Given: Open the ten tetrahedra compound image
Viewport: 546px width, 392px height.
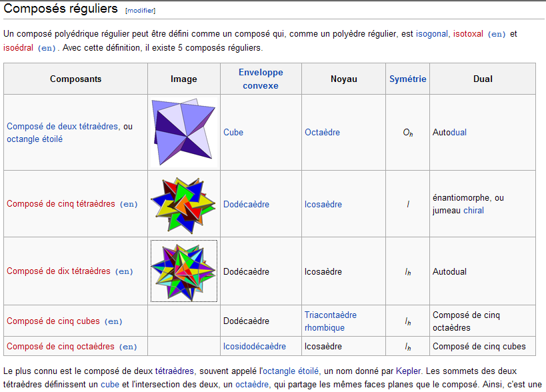Looking at the screenshot, I should pos(184,271).
